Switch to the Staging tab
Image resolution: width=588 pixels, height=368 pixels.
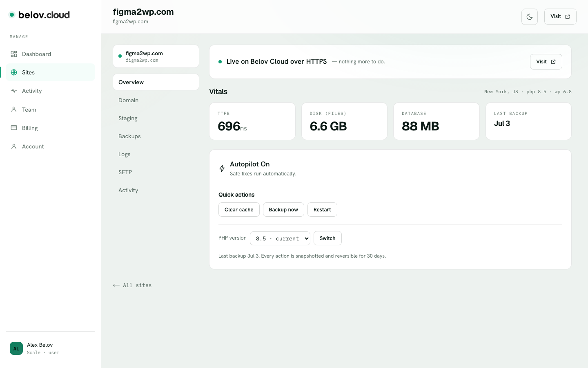pos(156,118)
